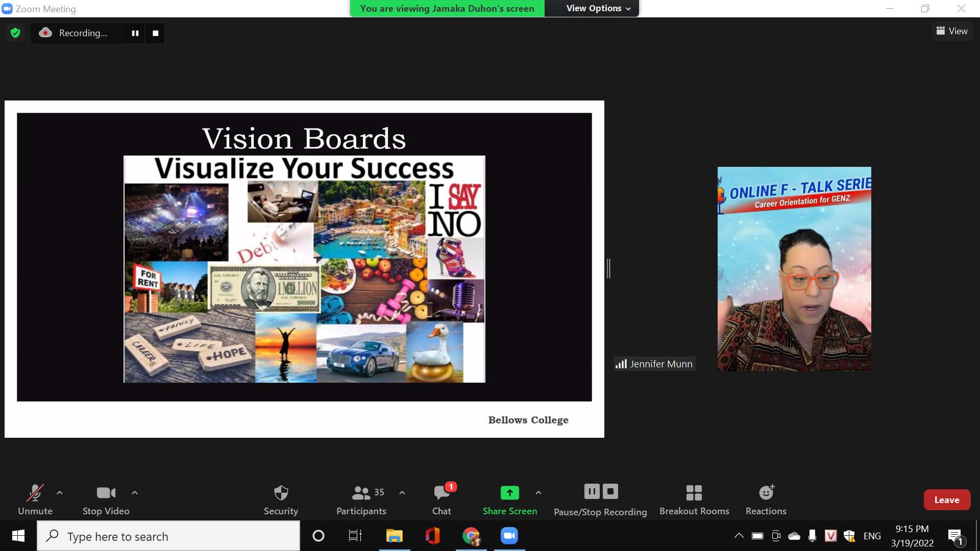
Task: Expand participants options chevron
Action: [402, 493]
